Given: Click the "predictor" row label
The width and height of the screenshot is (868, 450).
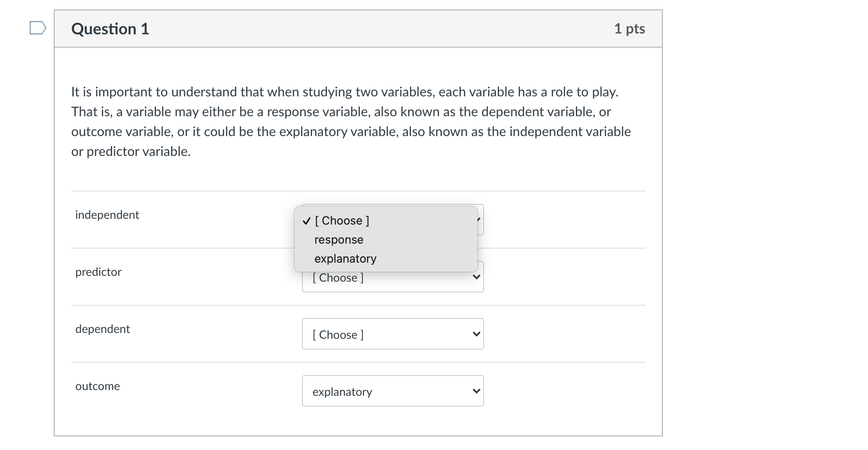Looking at the screenshot, I should pos(98,272).
